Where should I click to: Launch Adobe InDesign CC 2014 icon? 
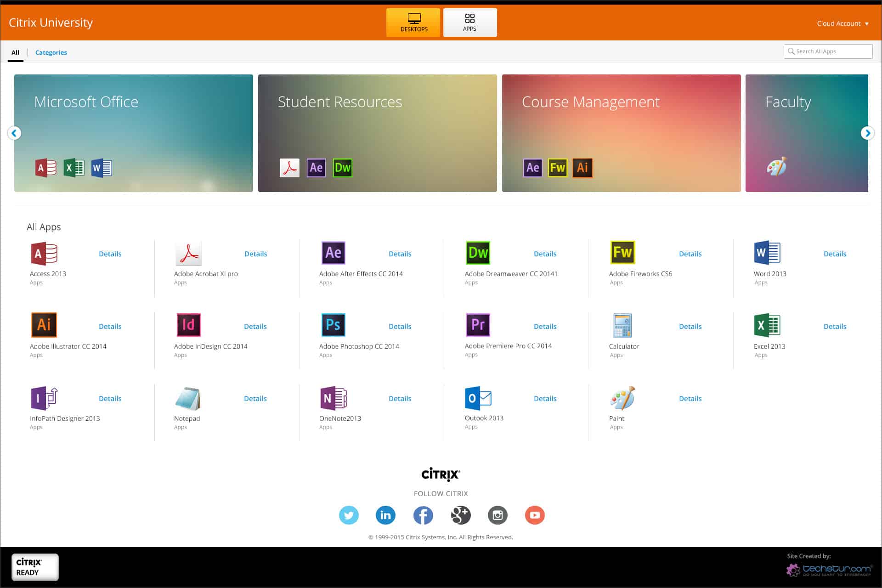point(188,325)
